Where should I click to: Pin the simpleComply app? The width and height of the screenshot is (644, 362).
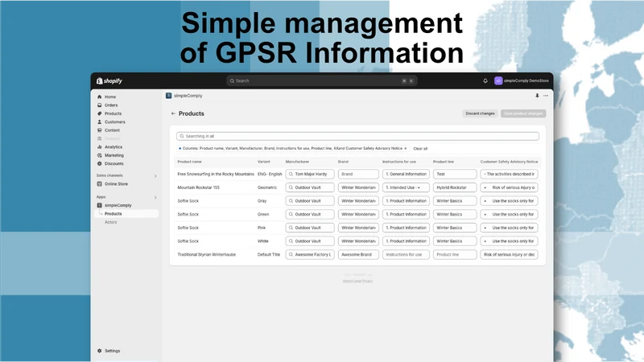(x=537, y=96)
